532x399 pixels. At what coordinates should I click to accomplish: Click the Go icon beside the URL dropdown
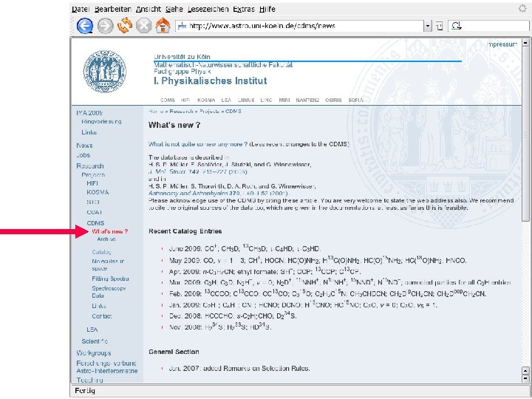click(440, 26)
